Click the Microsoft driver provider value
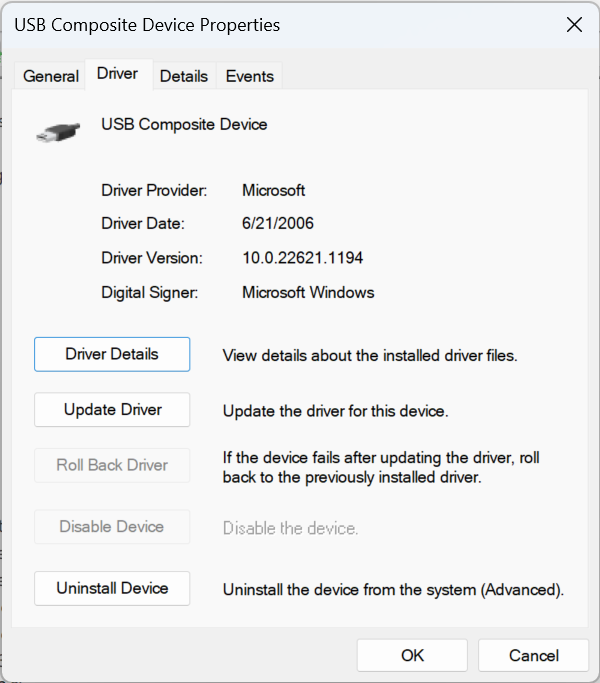Screen dimensions: 600x683 coord(273,190)
